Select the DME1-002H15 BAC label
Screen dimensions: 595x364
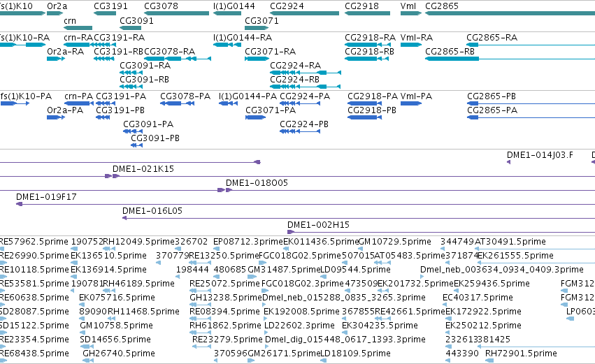coord(318,225)
